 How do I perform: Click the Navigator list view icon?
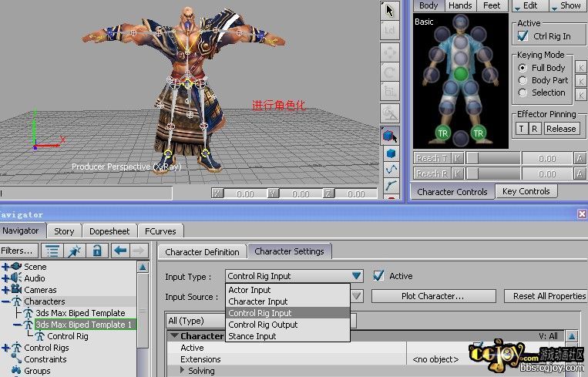point(52,251)
